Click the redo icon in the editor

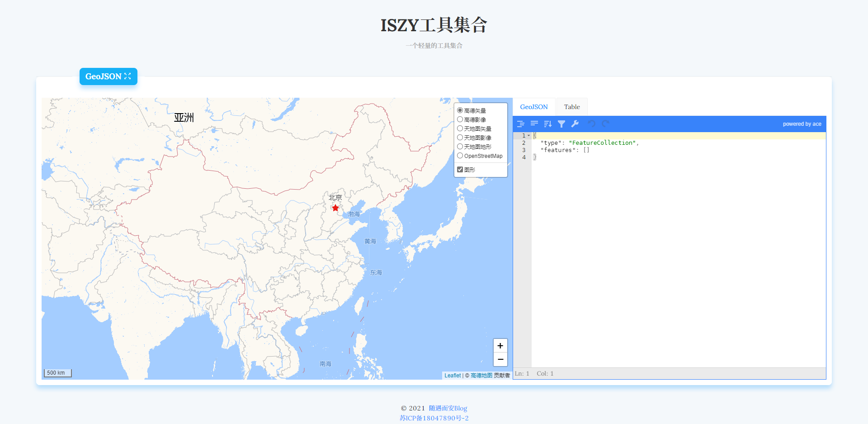(606, 124)
